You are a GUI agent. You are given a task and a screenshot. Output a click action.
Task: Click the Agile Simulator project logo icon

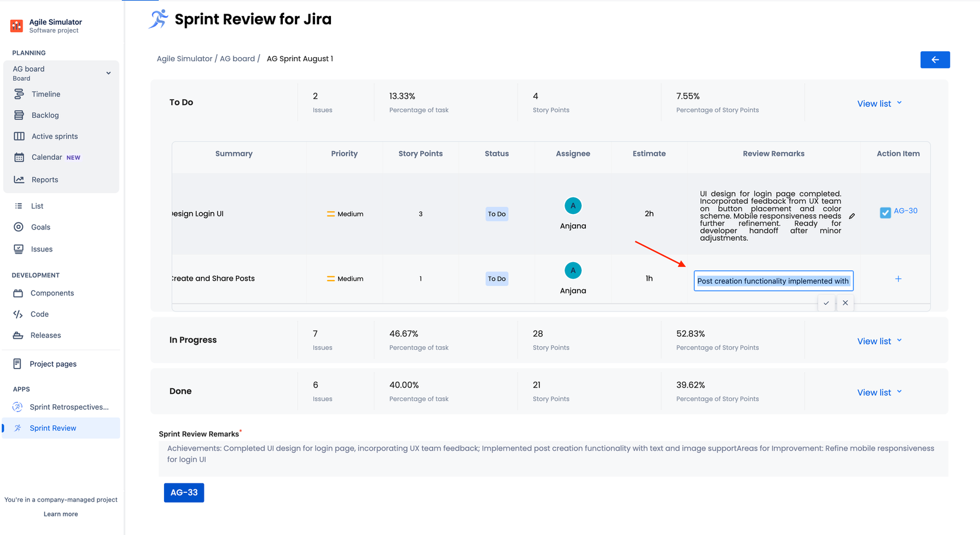(17, 26)
